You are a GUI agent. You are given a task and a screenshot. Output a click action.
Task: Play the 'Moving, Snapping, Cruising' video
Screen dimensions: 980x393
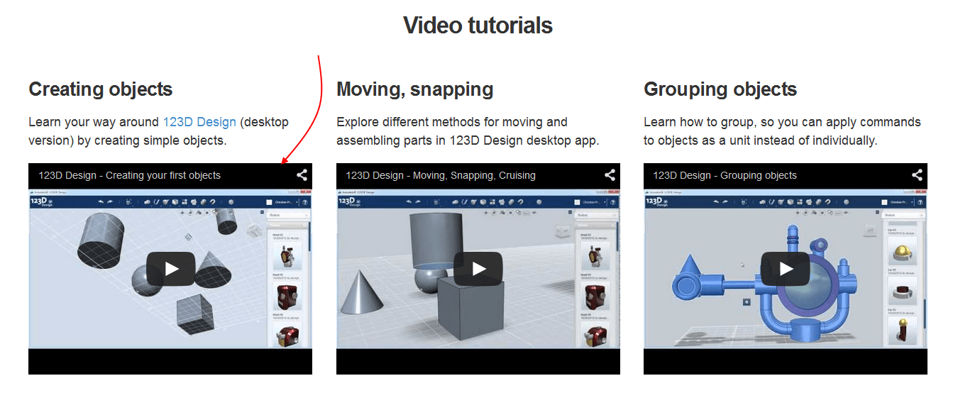pyautogui.click(x=478, y=269)
